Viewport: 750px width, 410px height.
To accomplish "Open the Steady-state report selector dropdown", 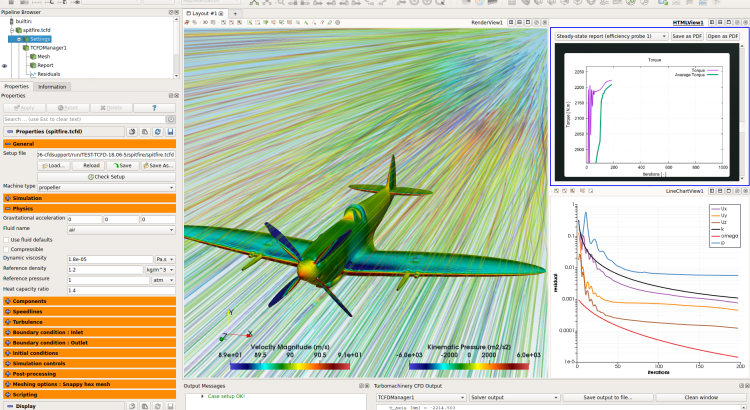I will pos(611,36).
